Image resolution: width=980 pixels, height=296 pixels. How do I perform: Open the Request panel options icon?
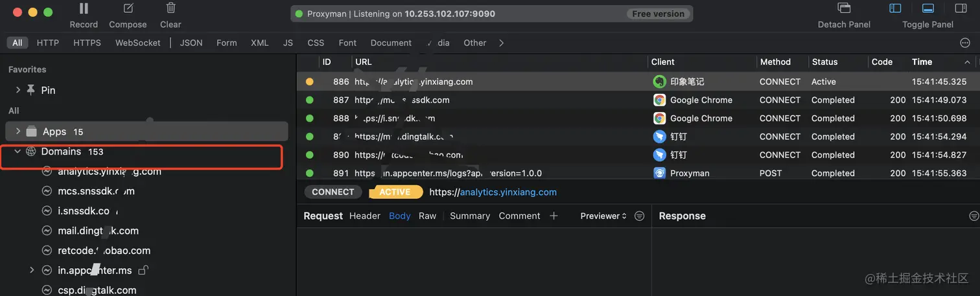640,216
